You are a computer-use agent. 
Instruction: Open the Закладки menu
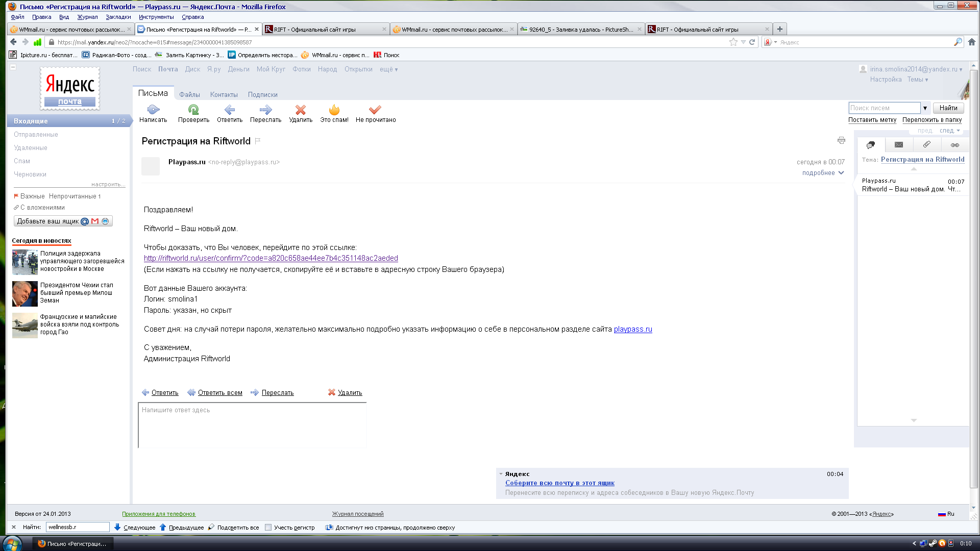pos(118,17)
